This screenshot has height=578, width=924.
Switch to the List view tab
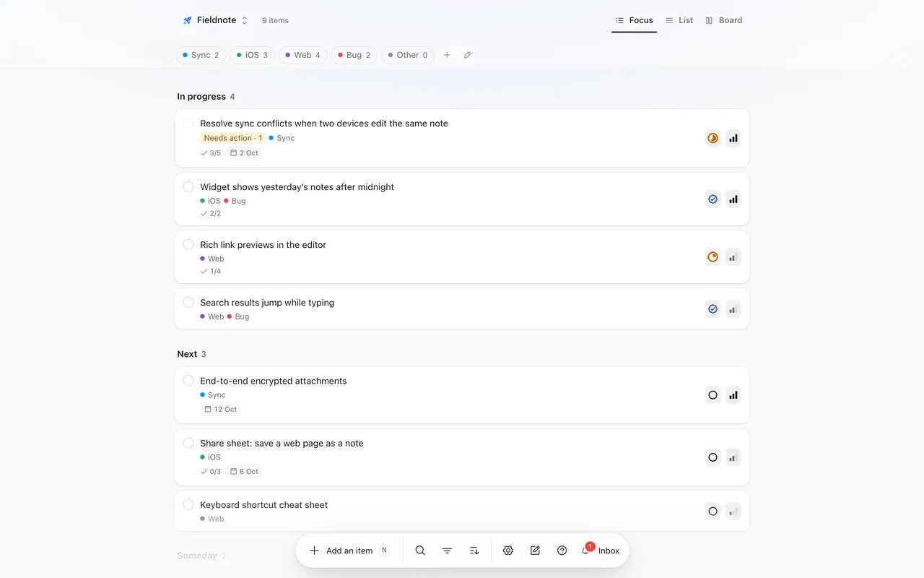(679, 20)
